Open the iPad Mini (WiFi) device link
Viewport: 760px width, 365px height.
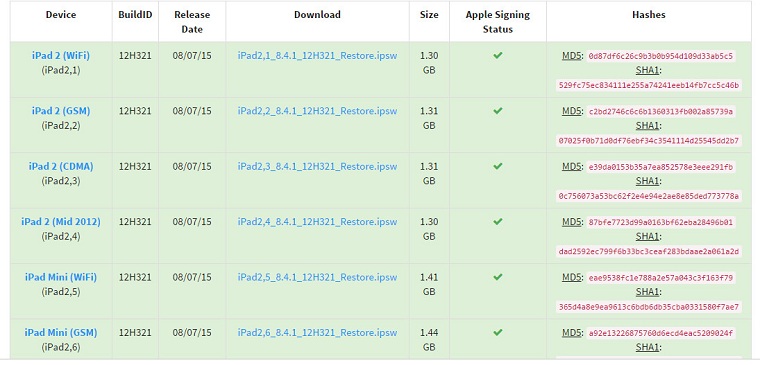coord(61,278)
